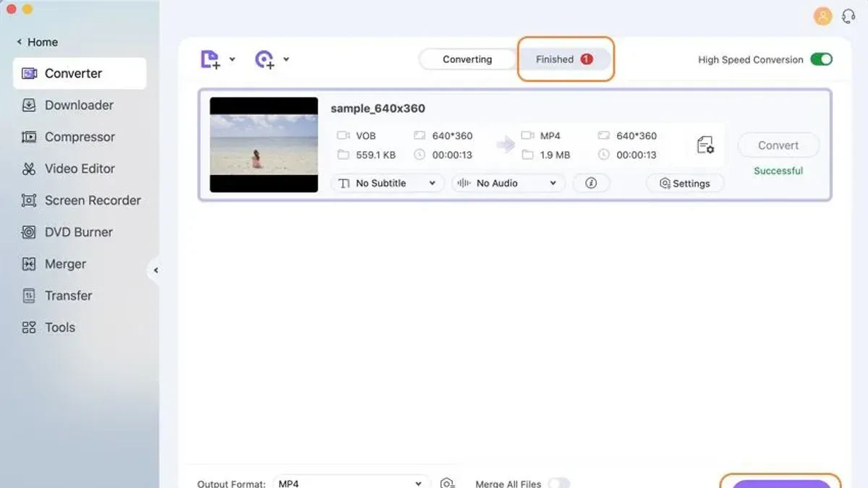This screenshot has height=488, width=868.
Task: Click the Load DVD disc icon
Action: [265, 59]
